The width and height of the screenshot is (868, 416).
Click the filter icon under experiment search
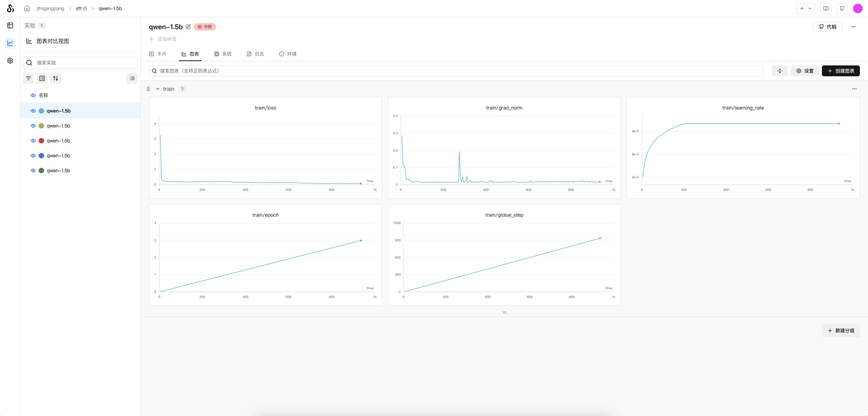(28, 78)
